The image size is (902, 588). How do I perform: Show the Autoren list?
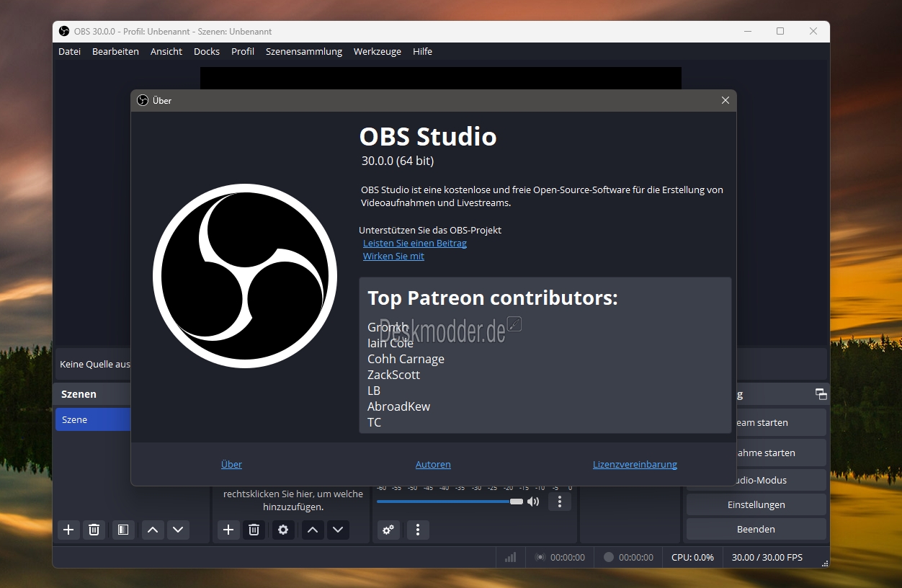[x=433, y=465]
